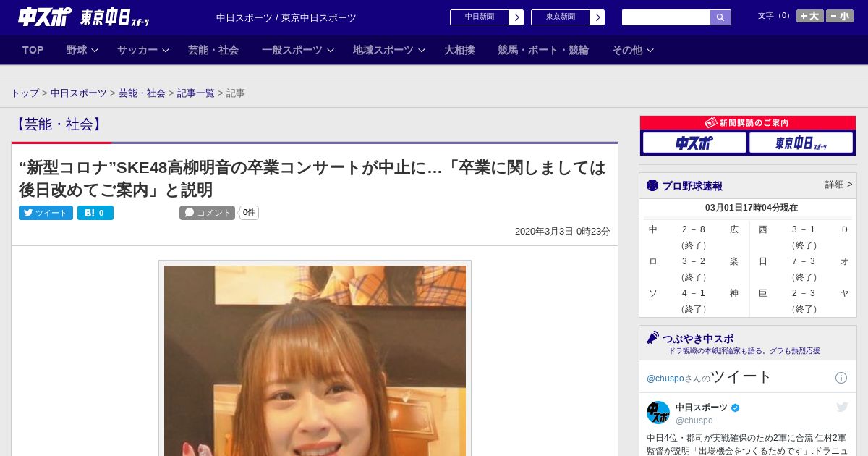
Task: Click the つぶやき中スポ megaphone icon
Action: coord(652,337)
